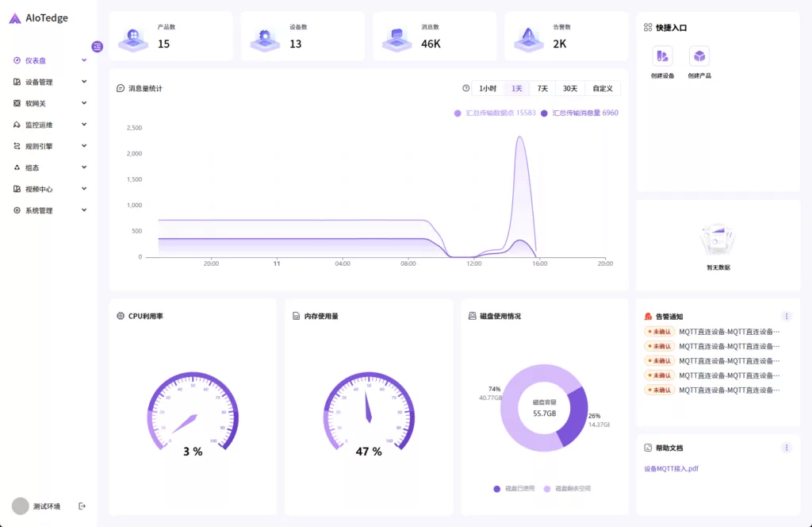Select the 7天 time range tab
The image size is (812, 527).
click(x=542, y=88)
